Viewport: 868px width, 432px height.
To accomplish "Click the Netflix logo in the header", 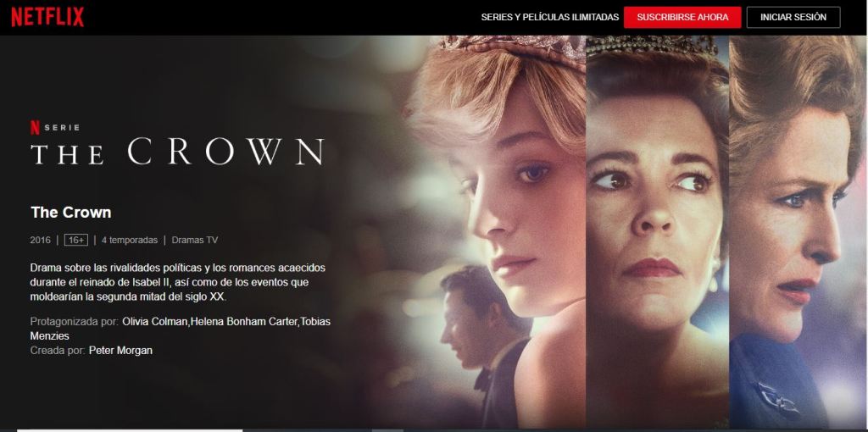I will pos(47,17).
